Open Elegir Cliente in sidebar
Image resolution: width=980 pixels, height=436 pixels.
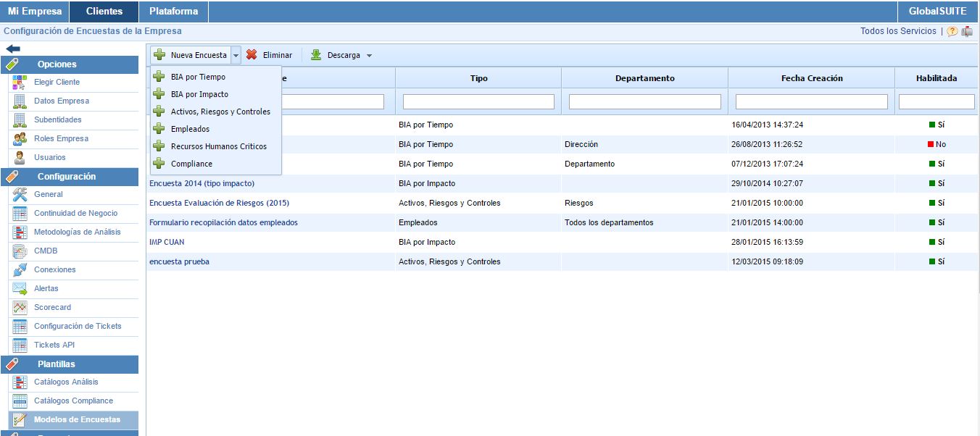57,83
